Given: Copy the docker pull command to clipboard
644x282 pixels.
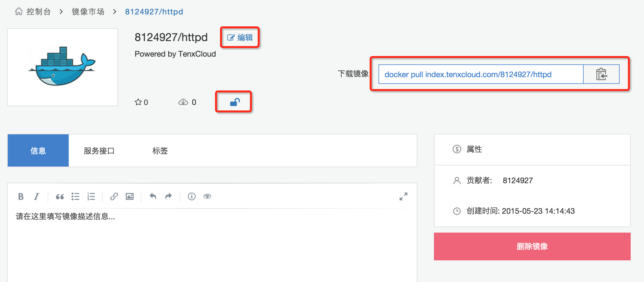Looking at the screenshot, I should 601,74.
